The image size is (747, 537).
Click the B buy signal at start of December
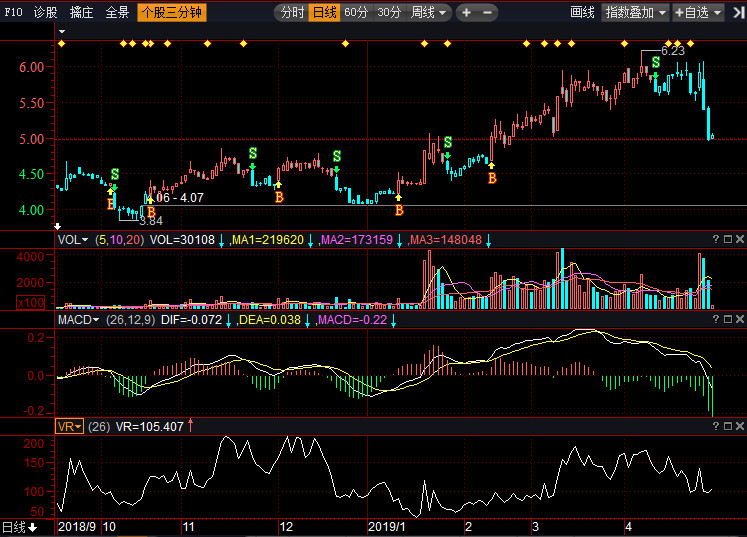pyautogui.click(x=279, y=197)
